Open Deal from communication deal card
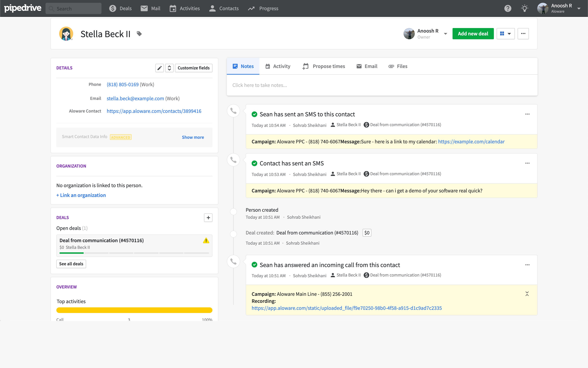Screen dimensions: 588x368 (x=134, y=246)
